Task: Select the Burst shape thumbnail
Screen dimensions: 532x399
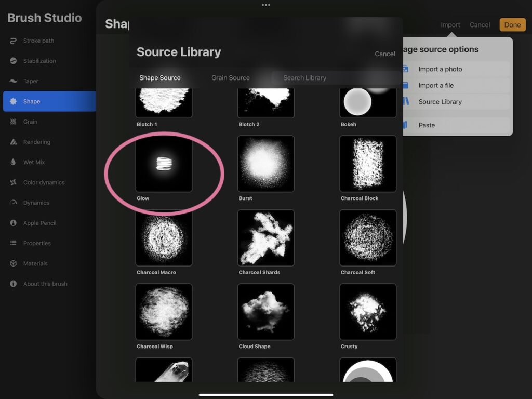Action: click(265, 164)
